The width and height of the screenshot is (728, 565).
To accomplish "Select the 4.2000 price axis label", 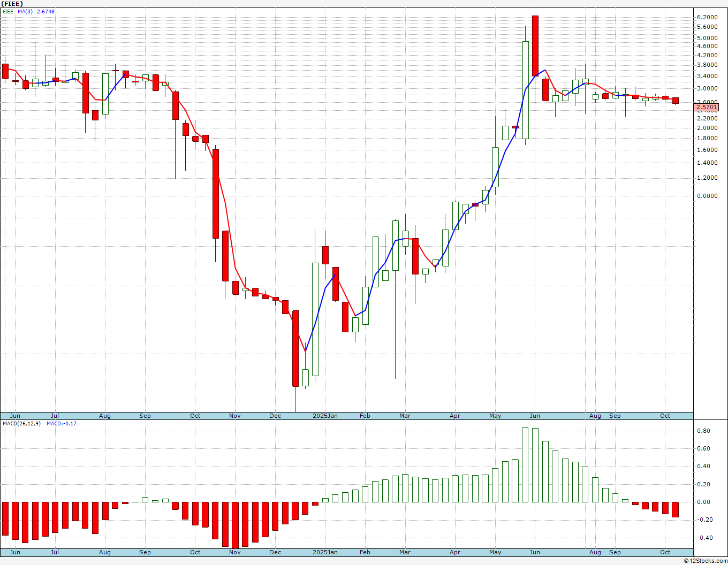I will [707, 55].
